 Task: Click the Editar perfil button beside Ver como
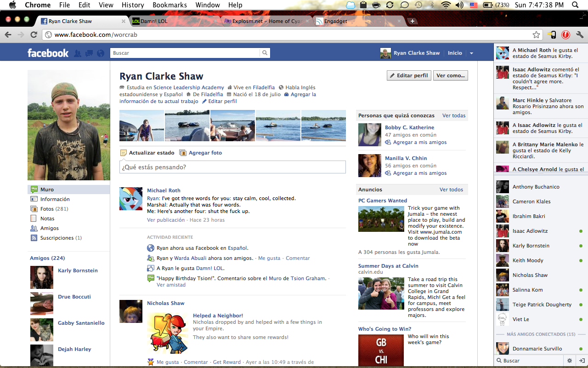click(x=409, y=75)
